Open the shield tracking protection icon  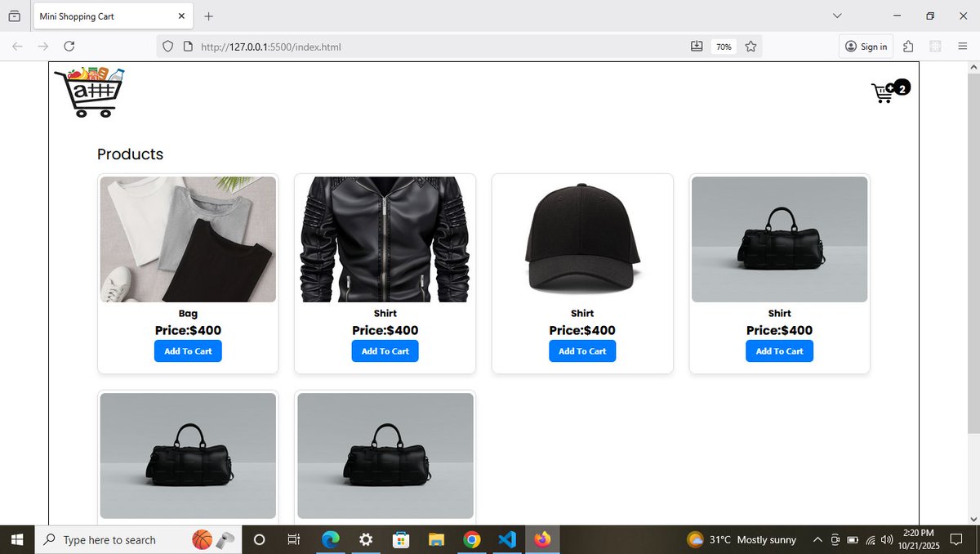click(x=167, y=47)
